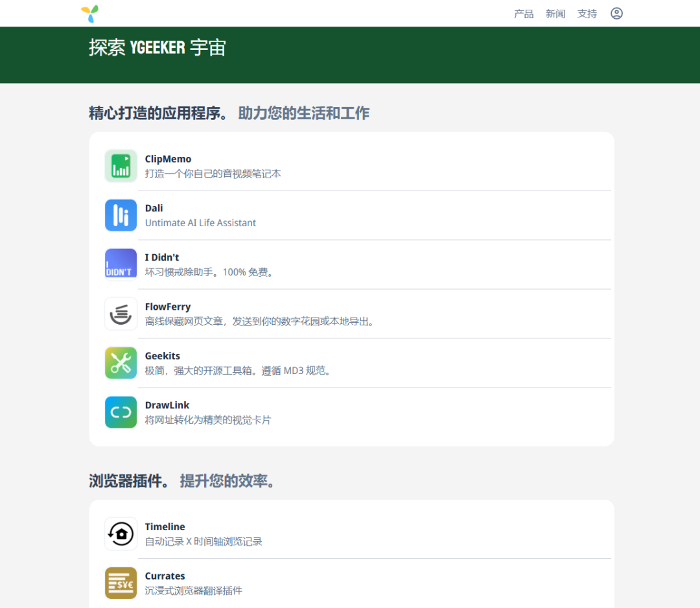Open the 产品 navigation menu
This screenshot has width=700, height=608.
pos(524,14)
